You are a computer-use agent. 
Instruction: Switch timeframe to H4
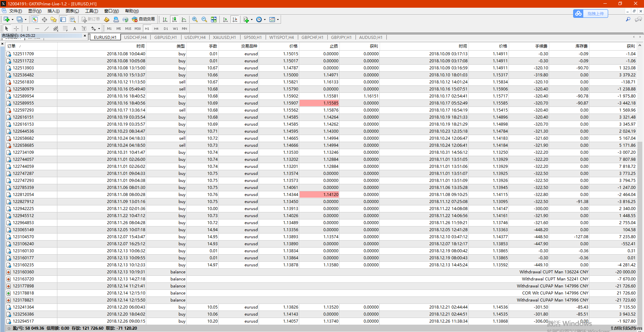[156, 28]
